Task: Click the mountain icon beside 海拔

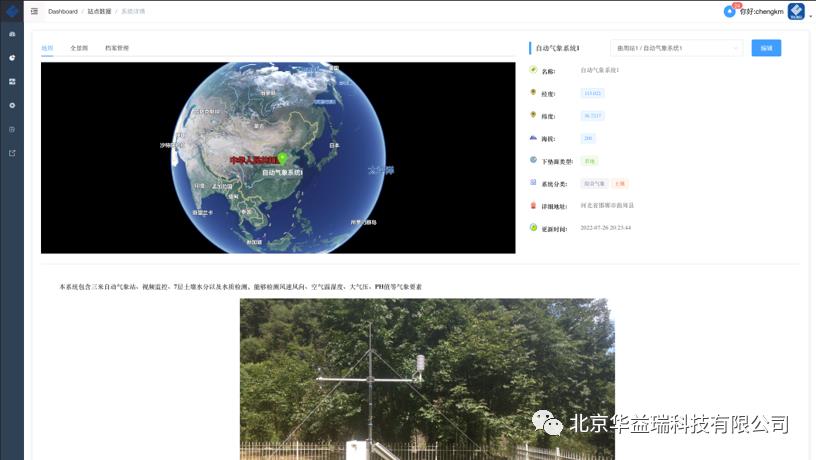Action: click(533, 138)
